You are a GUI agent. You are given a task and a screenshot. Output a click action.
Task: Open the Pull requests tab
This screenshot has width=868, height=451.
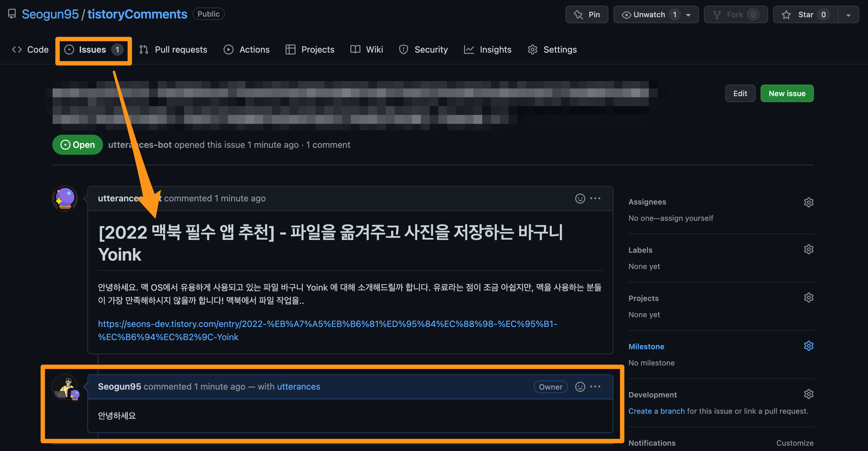coord(173,49)
